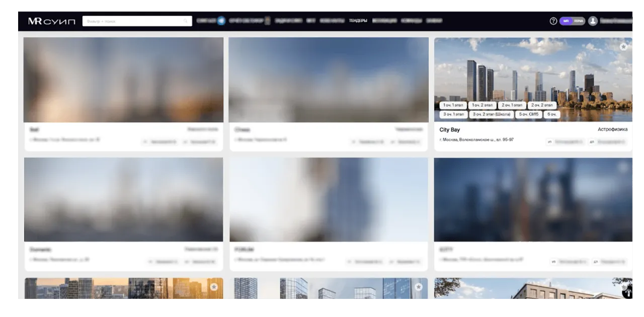
Task: Choose the 5 оч. Cliff5 stage chip
Action: coord(529,114)
